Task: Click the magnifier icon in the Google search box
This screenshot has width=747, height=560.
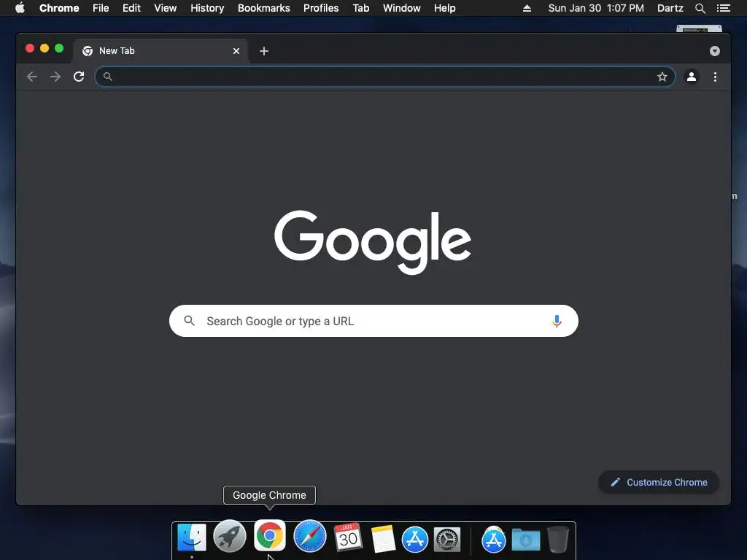Action: pyautogui.click(x=189, y=321)
